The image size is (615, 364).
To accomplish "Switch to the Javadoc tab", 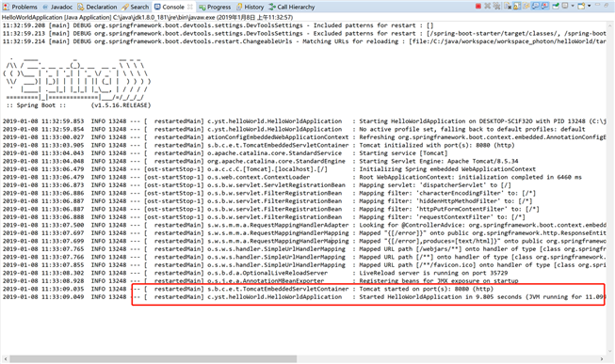I will point(57,7).
